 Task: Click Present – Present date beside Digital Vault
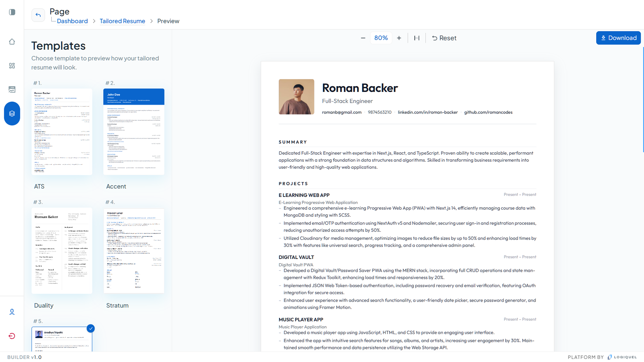coord(520,257)
